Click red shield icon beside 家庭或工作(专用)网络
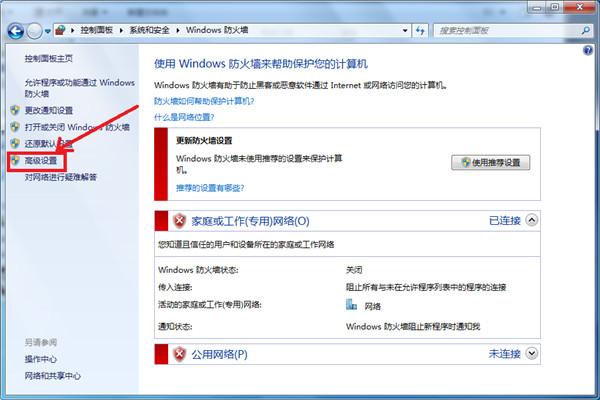 179,221
